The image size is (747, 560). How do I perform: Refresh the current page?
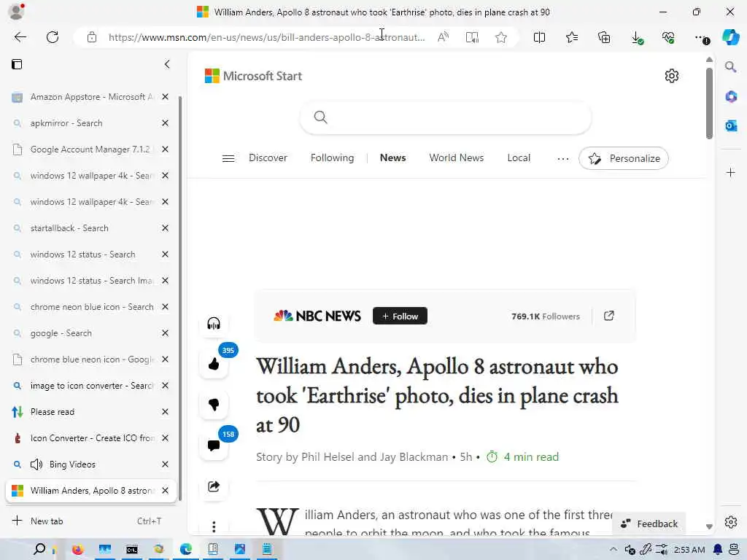[x=53, y=37]
